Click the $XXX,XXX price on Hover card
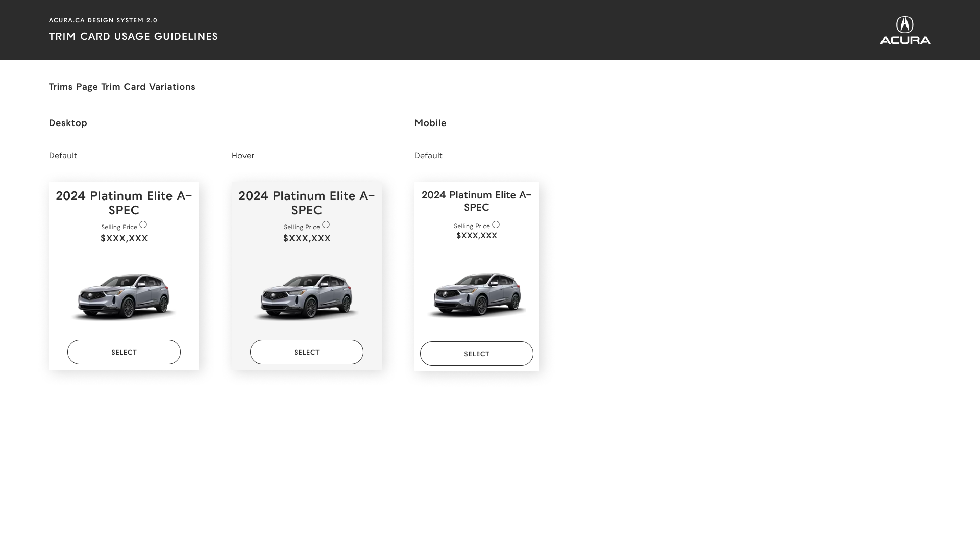 pos(307,238)
